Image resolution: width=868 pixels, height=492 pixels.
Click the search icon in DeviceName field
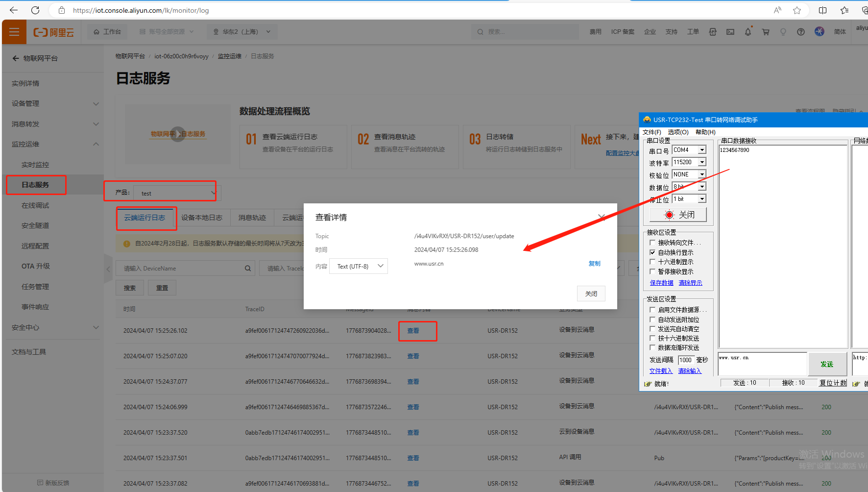click(248, 269)
